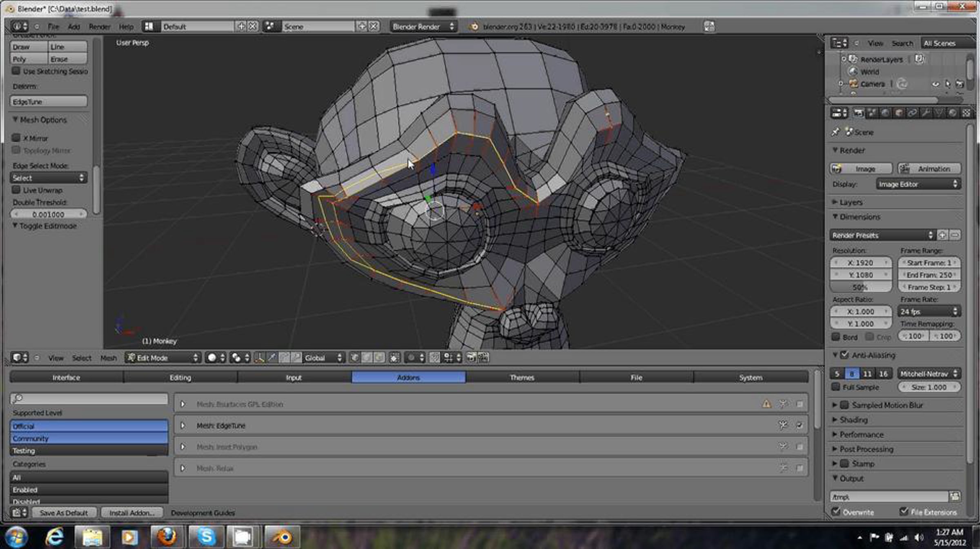The image size is (980, 549).
Task: Open the Blender Render engine dropdown
Action: click(x=423, y=27)
